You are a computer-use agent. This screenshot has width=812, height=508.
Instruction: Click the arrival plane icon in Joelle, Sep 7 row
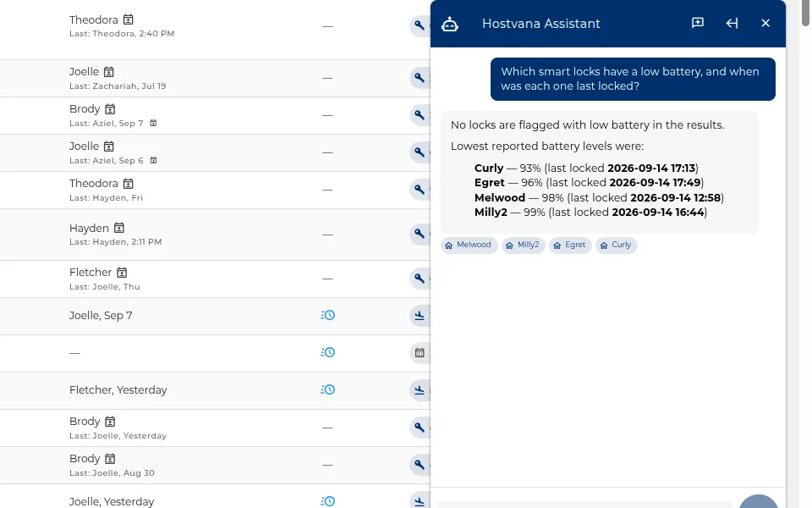point(419,315)
